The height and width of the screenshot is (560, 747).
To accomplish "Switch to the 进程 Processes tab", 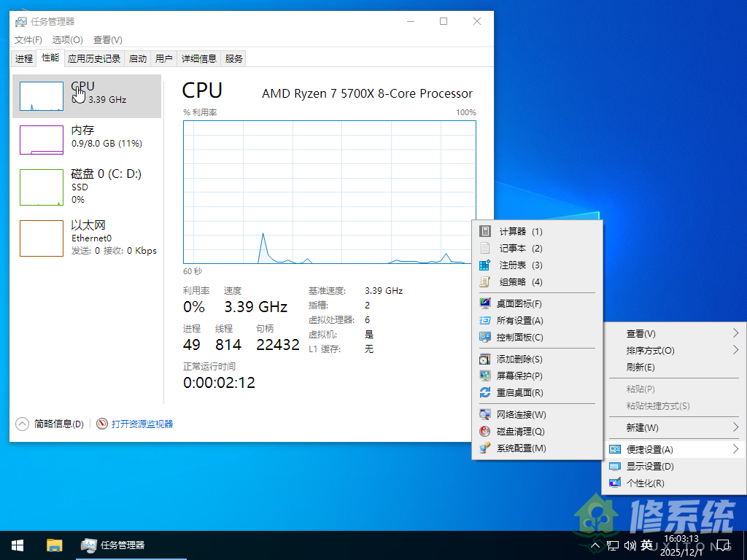I will pos(23,58).
